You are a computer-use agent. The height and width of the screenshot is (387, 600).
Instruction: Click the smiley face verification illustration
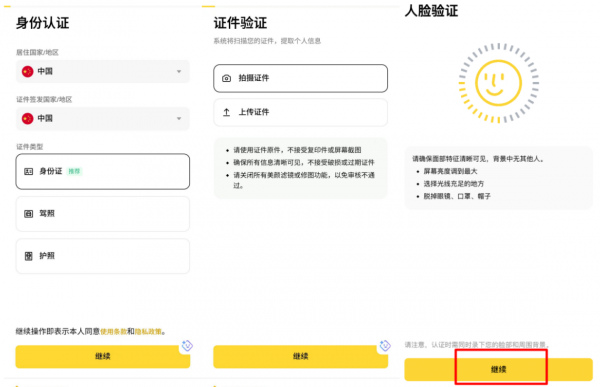click(x=498, y=83)
